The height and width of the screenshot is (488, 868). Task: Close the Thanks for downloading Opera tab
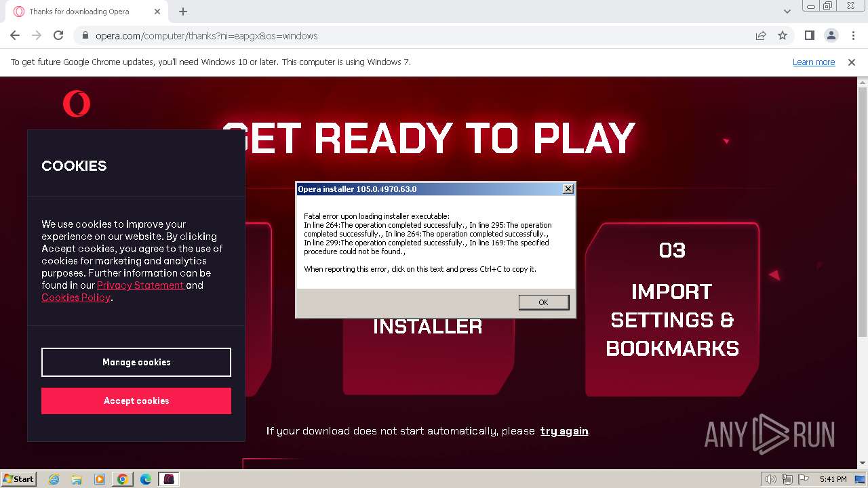pos(157,12)
